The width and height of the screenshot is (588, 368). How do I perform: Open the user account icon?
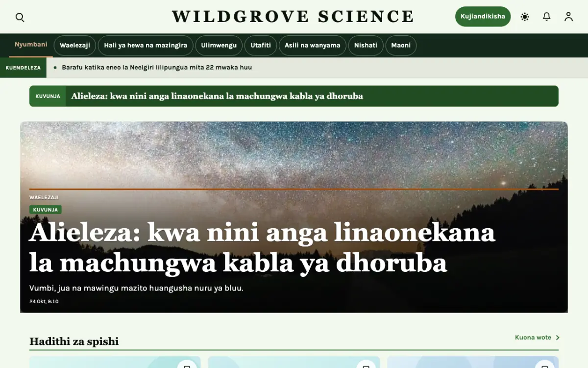[568, 17]
